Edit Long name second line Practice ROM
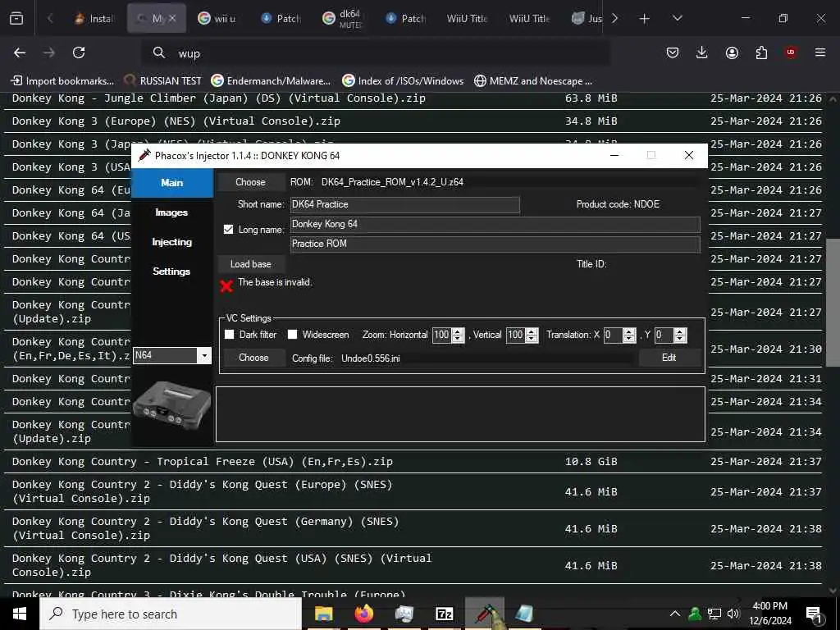 coord(495,244)
